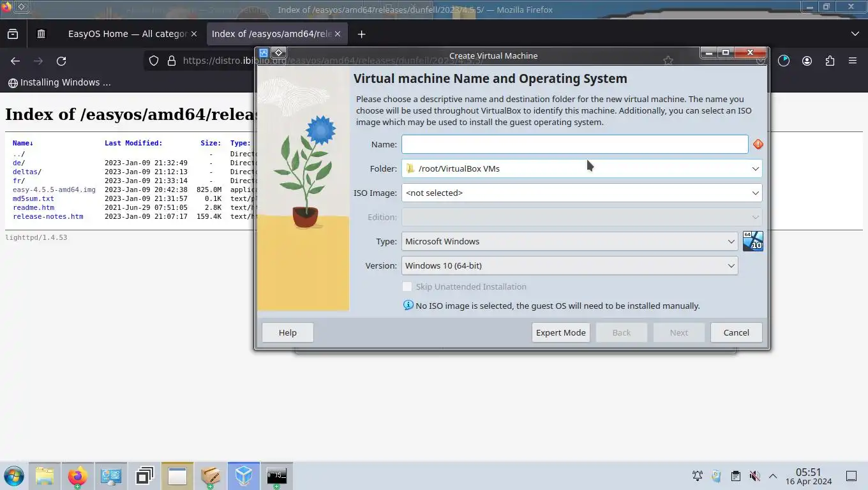Open Firefox extensions puzzle icon

click(x=830, y=61)
